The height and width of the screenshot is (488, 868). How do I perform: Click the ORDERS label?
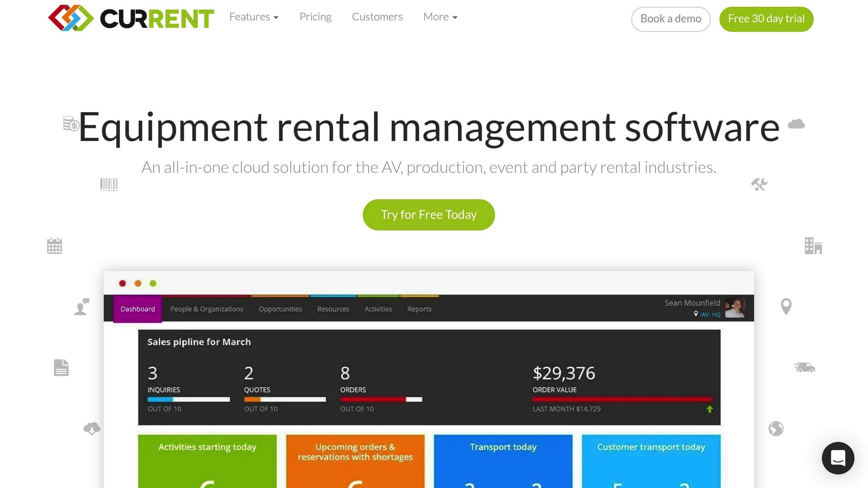click(x=353, y=390)
